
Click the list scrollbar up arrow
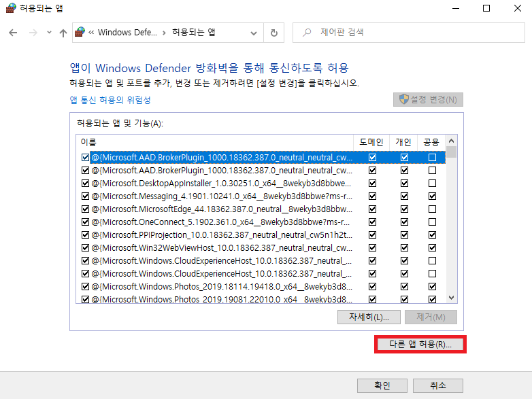tap(451, 141)
